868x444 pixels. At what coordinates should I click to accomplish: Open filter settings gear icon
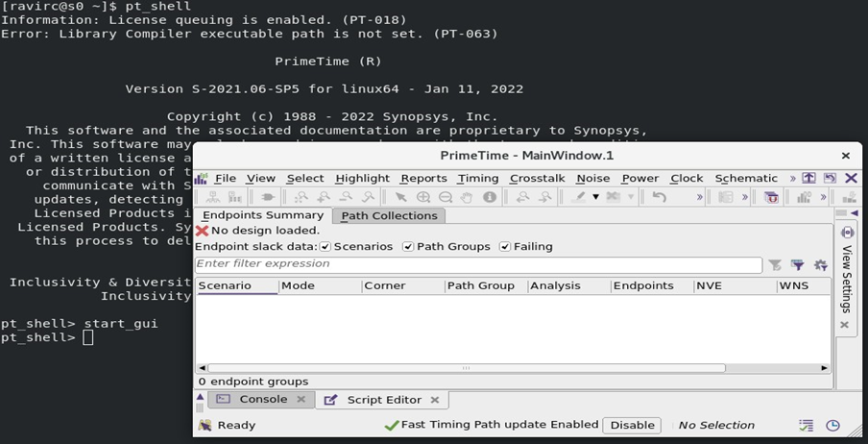[820, 265]
